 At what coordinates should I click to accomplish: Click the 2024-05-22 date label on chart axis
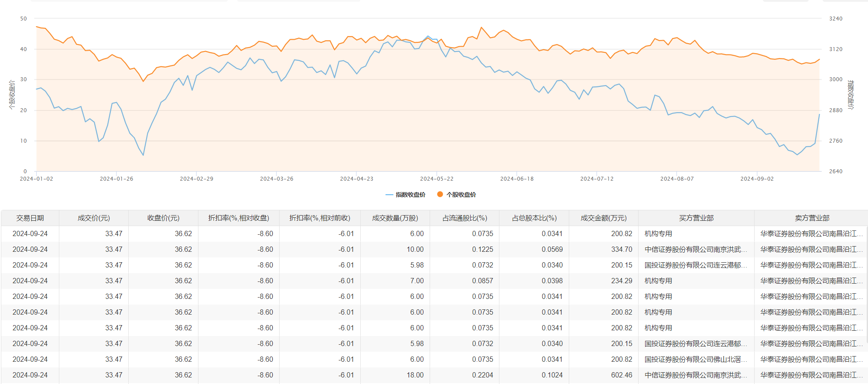437,179
